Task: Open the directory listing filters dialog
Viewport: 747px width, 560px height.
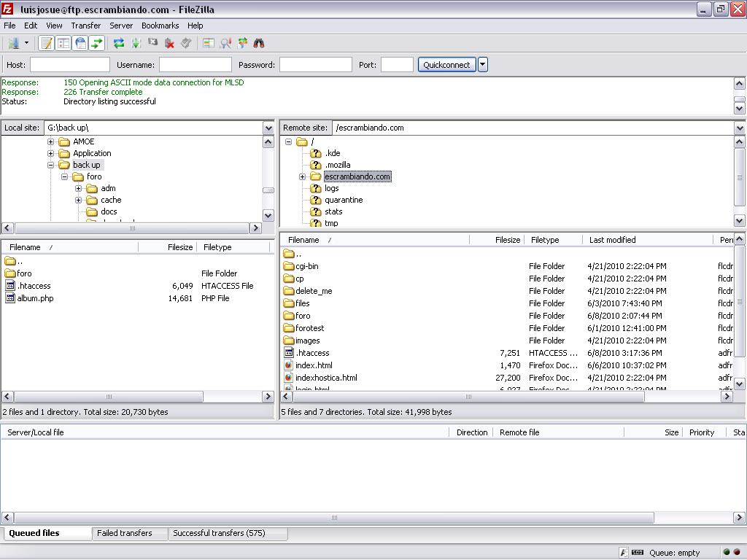Action: pos(208,43)
